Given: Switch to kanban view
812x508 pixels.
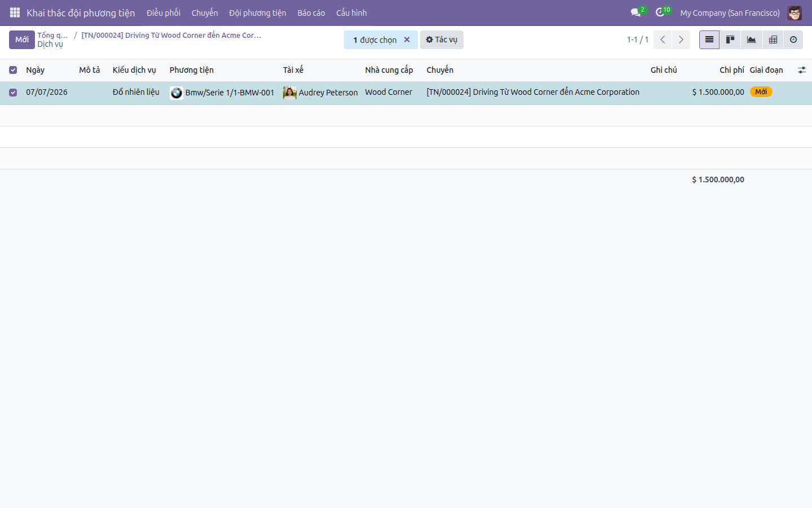Looking at the screenshot, I should click(x=730, y=40).
